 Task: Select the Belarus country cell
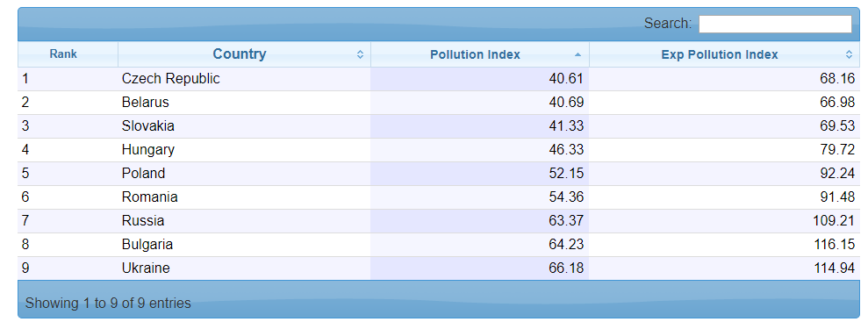click(x=244, y=103)
